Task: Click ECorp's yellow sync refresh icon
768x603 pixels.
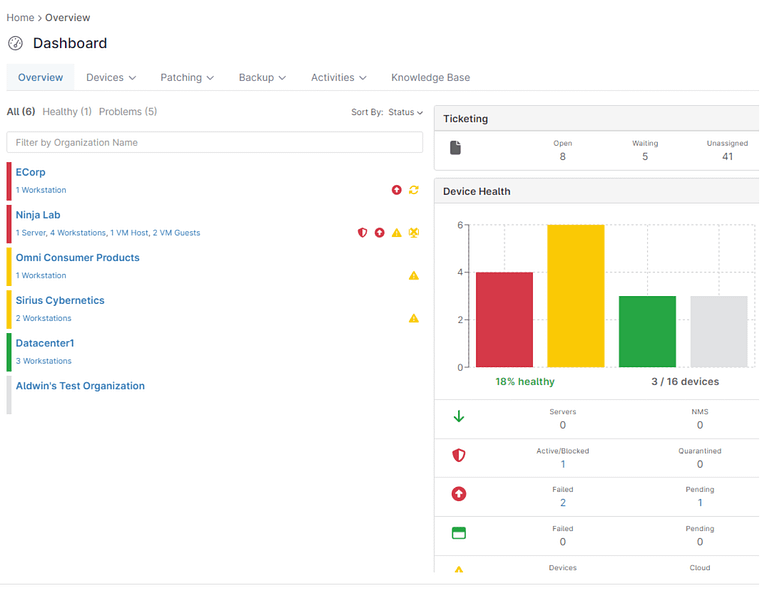Action: (414, 190)
